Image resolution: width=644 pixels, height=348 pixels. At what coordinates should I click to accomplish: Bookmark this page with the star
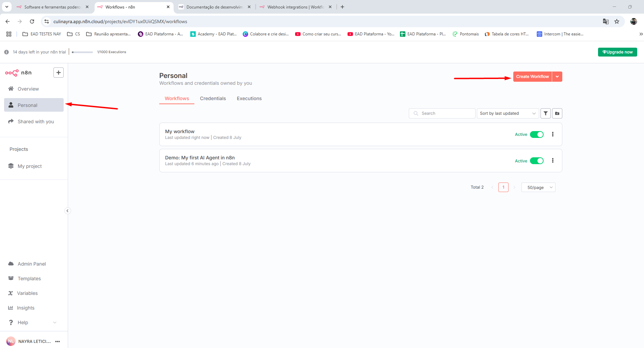[x=617, y=21]
